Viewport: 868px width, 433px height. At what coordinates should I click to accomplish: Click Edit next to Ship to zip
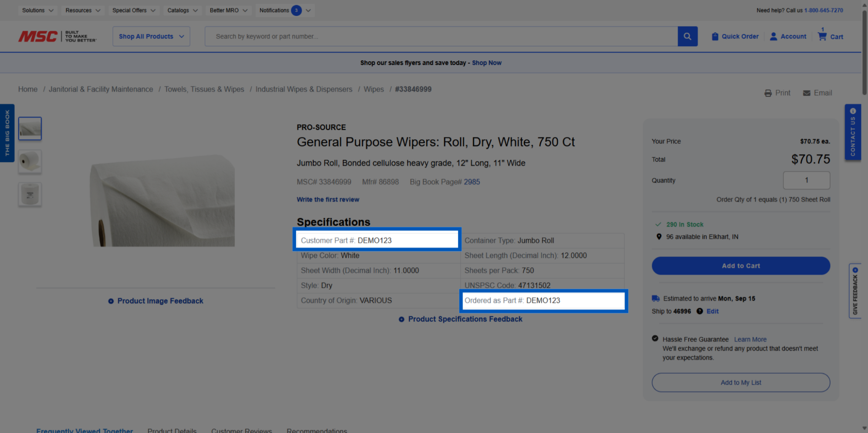[712, 311]
